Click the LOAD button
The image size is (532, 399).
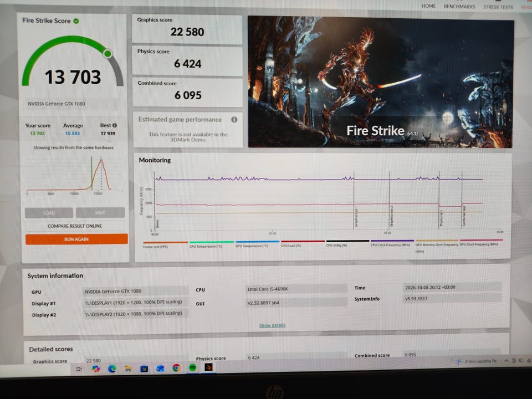pos(49,213)
